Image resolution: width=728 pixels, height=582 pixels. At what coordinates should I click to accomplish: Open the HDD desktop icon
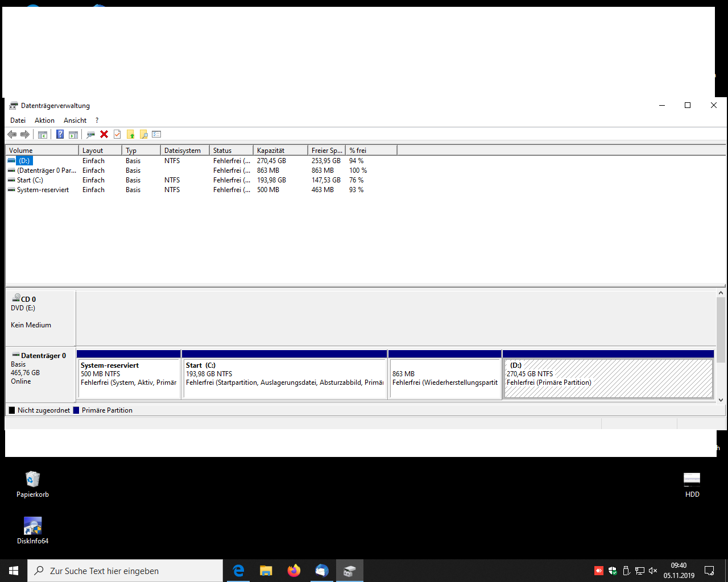coord(692,484)
